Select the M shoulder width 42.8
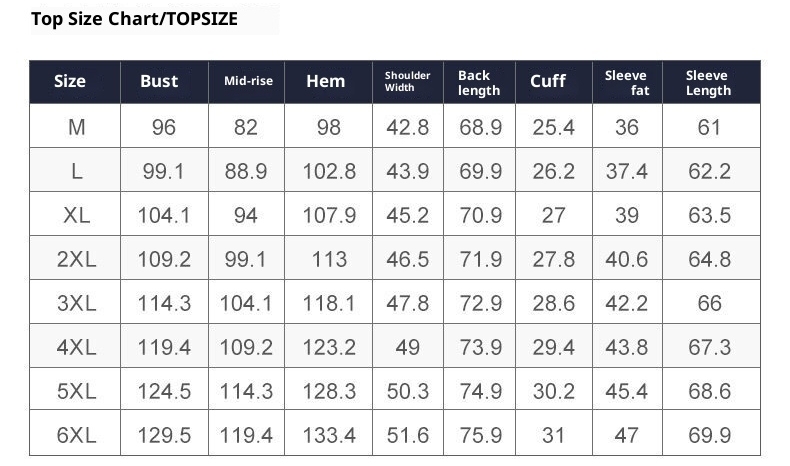 point(407,127)
